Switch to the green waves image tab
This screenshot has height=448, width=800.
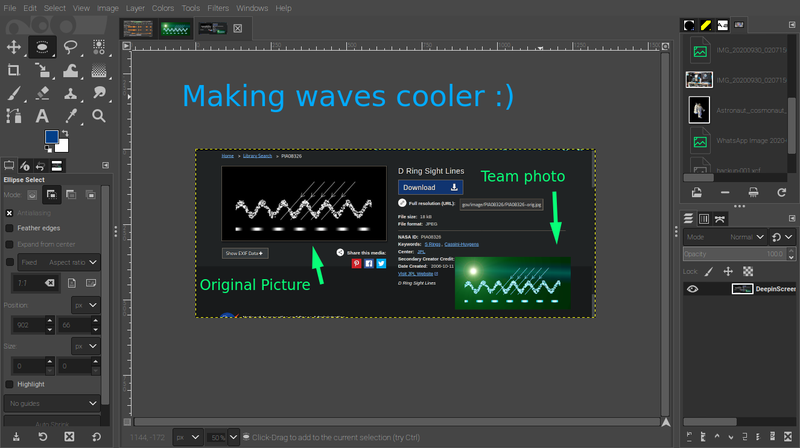175,29
